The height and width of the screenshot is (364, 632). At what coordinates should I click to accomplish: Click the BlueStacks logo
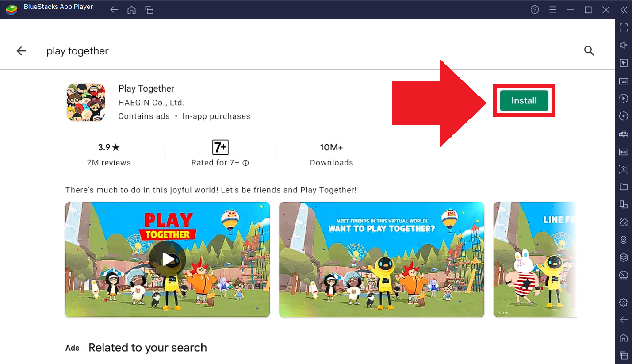point(11,10)
